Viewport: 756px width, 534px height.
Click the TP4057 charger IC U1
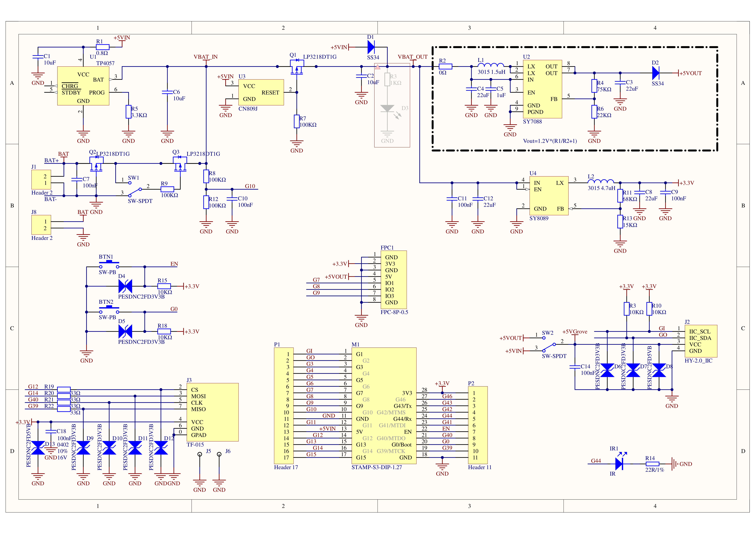click(x=83, y=86)
